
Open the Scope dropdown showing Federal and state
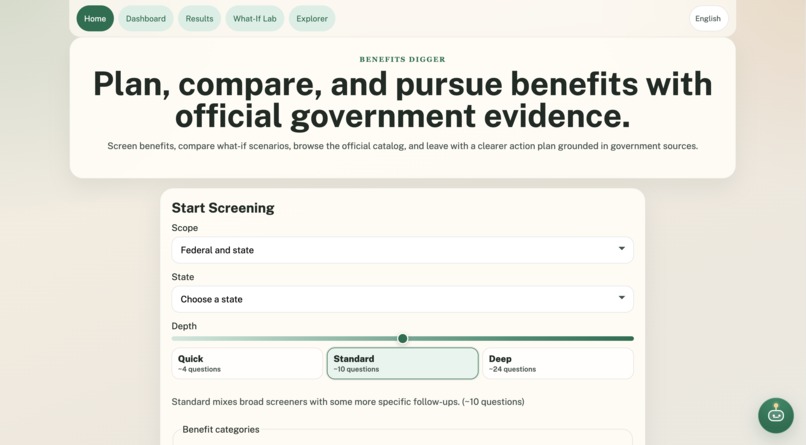point(402,250)
